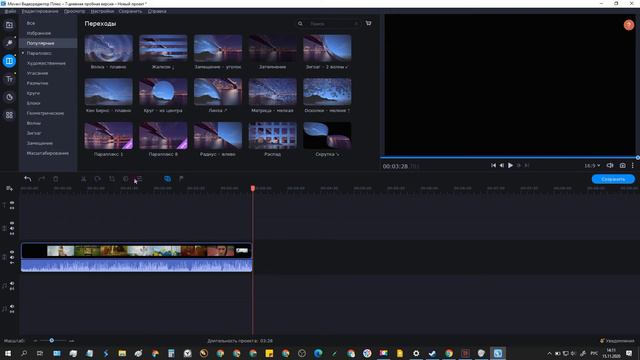The image size is (640, 360).
Task: Open the filters panel icon
Action: pyautogui.click(x=9, y=43)
